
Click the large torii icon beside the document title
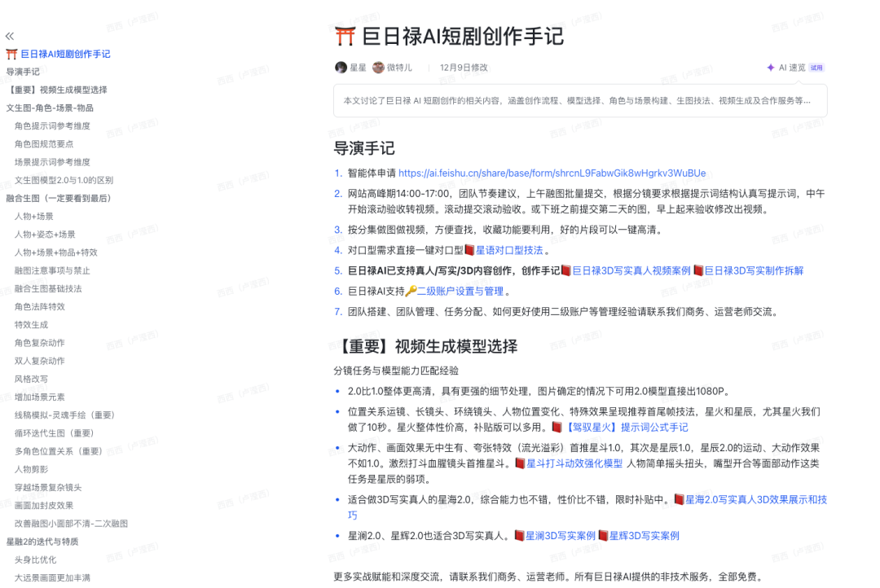coord(345,36)
